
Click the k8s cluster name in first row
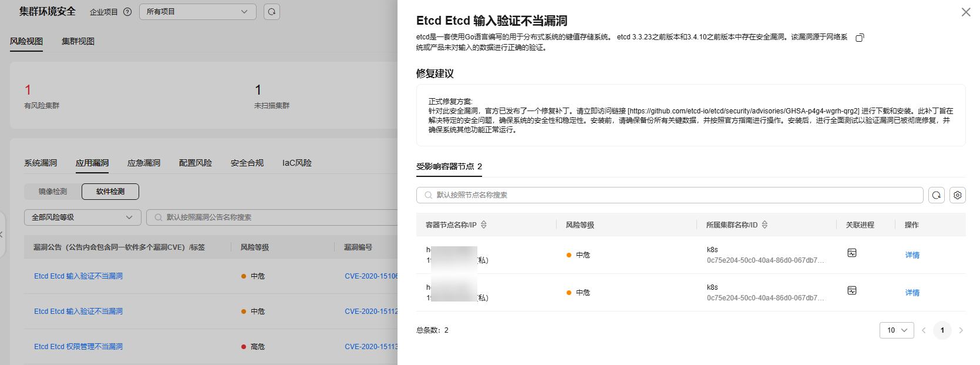click(x=712, y=250)
